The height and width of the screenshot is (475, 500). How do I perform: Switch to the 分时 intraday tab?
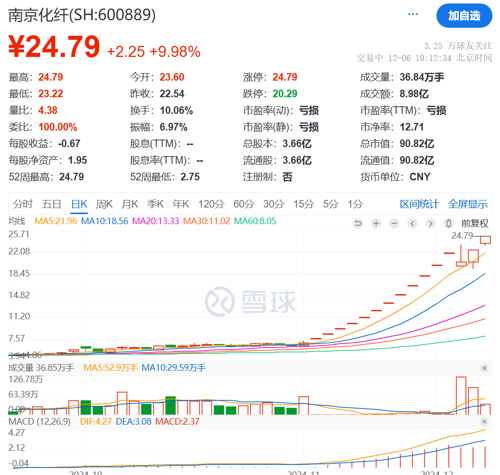(x=23, y=204)
